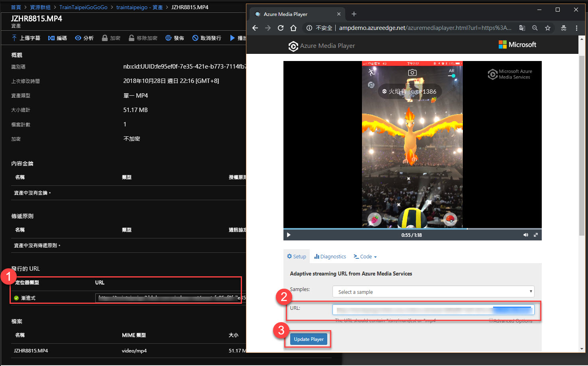
Task: Maximize the browser window
Action: coord(557,10)
